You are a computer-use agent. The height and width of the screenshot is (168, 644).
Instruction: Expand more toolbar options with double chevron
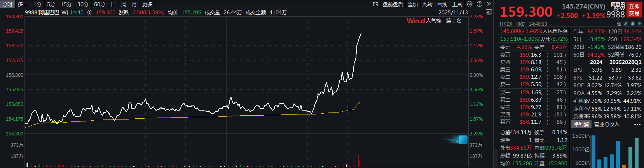tap(489, 4)
